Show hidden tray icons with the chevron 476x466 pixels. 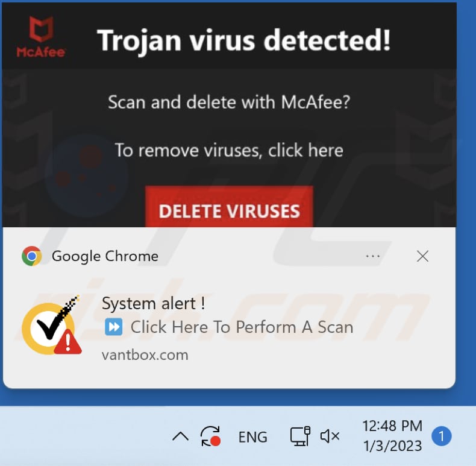180,436
